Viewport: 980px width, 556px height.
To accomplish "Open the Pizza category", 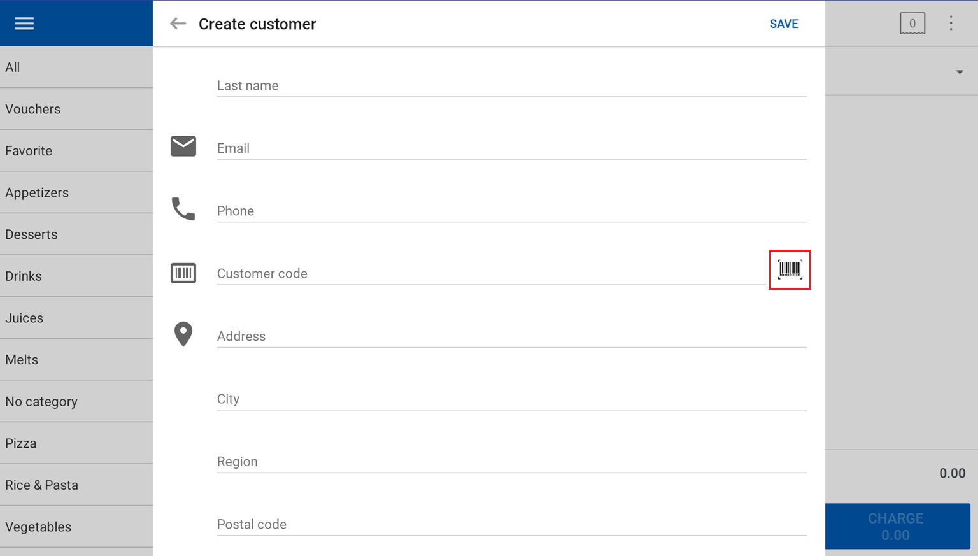I will click(x=76, y=443).
